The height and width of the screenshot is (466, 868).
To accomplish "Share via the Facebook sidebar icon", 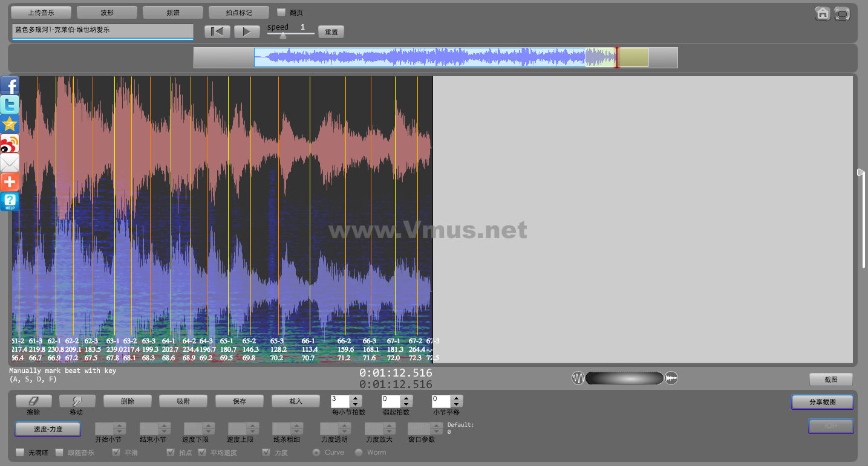I will tap(10, 86).
